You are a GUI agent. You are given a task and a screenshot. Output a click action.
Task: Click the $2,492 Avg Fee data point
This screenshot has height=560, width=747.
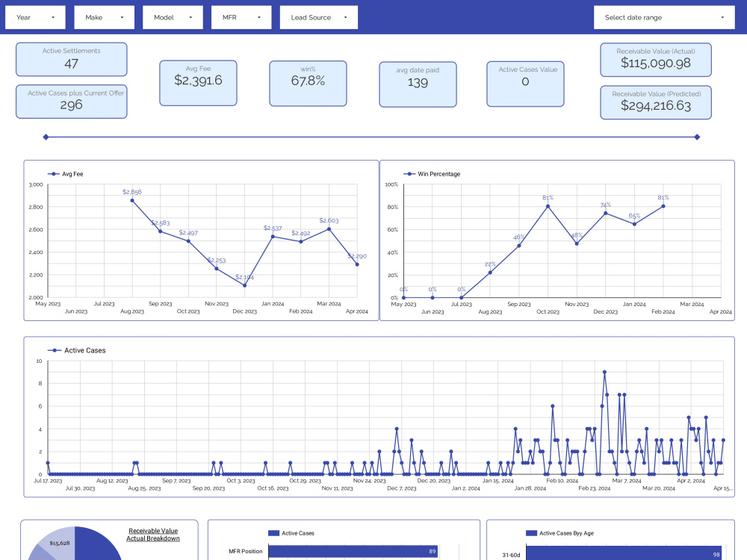(300, 241)
